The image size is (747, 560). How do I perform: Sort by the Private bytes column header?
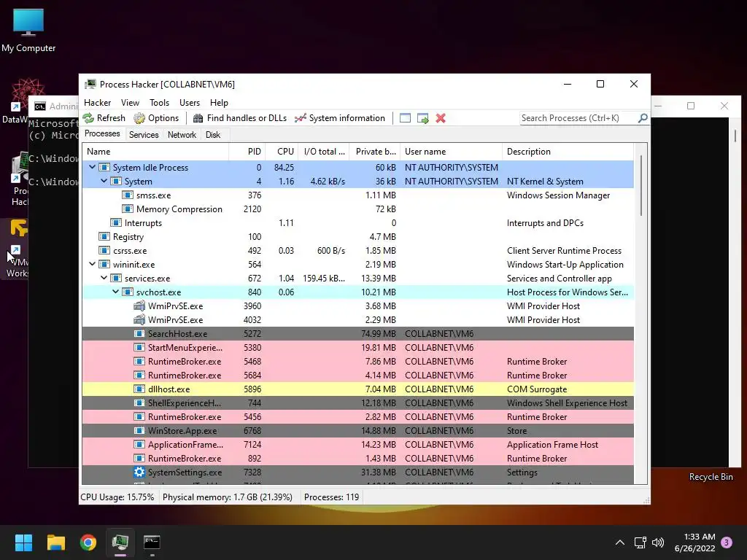375,152
